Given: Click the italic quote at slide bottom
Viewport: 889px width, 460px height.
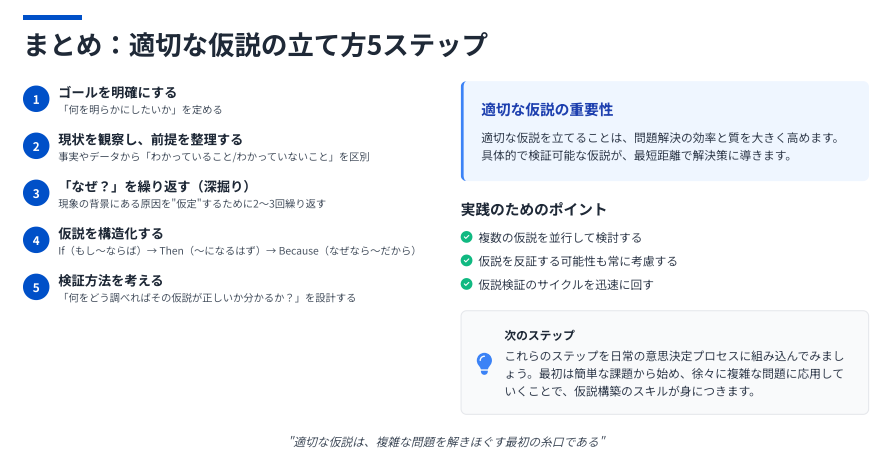Looking at the screenshot, I should point(447,441).
